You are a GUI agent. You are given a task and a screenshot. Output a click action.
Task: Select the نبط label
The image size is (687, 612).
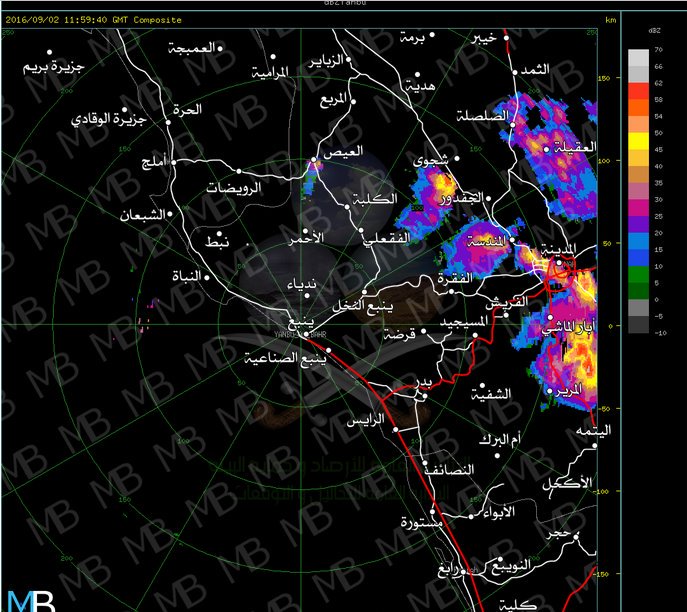tap(217, 242)
